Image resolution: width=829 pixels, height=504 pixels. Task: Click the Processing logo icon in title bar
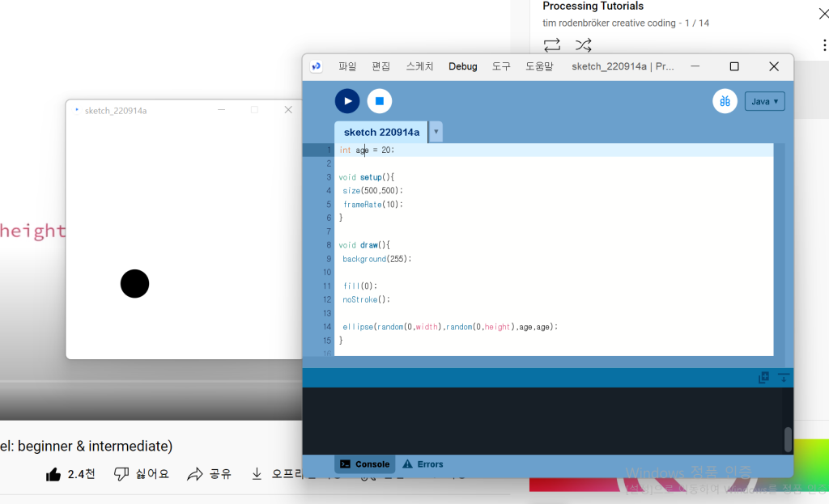(x=317, y=66)
